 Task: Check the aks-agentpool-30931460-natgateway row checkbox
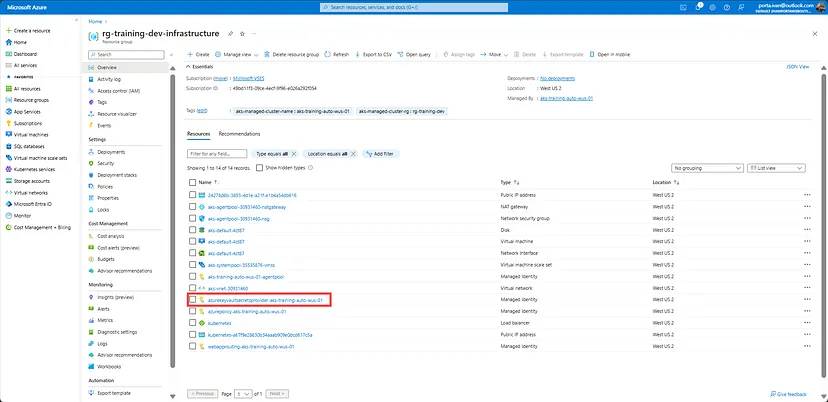point(192,207)
